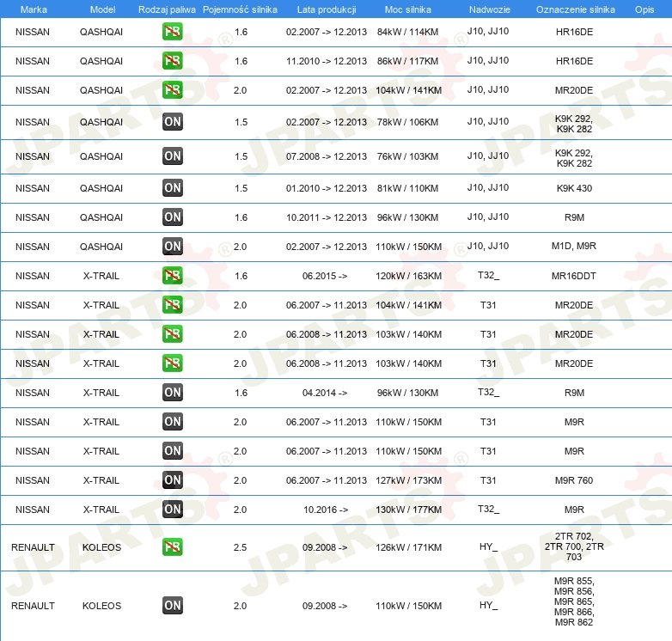Click petrol icon in 86kW / 117KM Qashqai row
Screen dimensions: 672x641
pos(172,61)
